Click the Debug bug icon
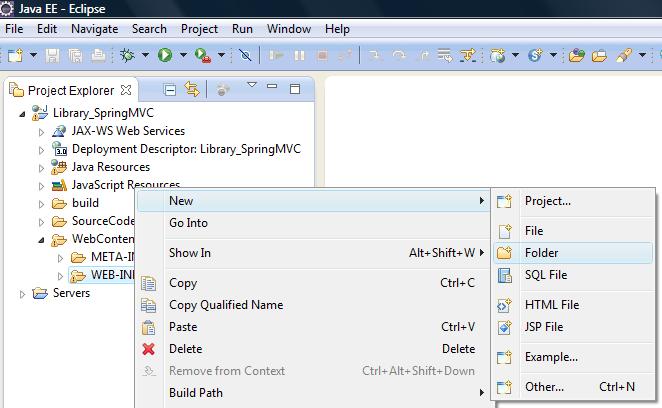662x408 pixels. (127, 55)
